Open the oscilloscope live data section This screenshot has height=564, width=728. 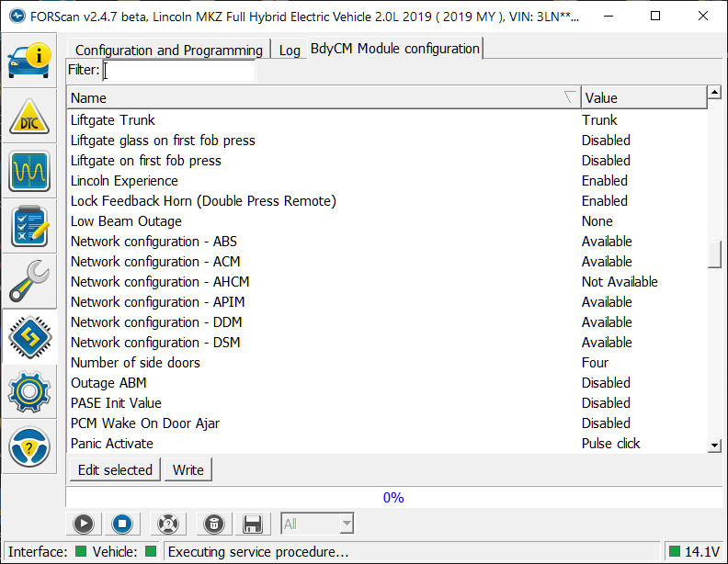click(28, 172)
